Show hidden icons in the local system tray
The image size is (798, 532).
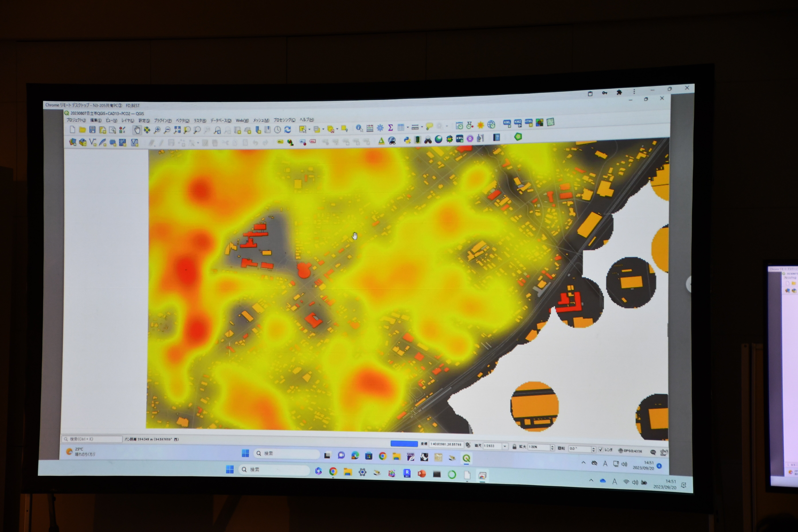(591, 480)
